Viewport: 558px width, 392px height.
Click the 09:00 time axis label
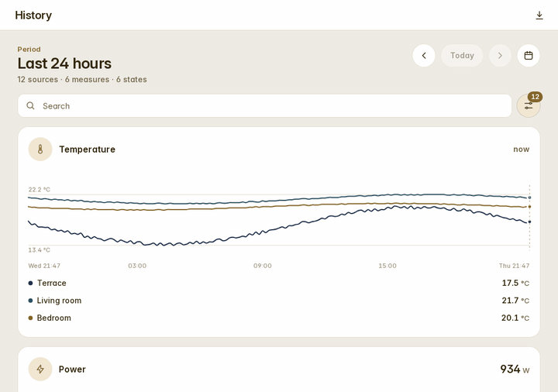coord(262,266)
